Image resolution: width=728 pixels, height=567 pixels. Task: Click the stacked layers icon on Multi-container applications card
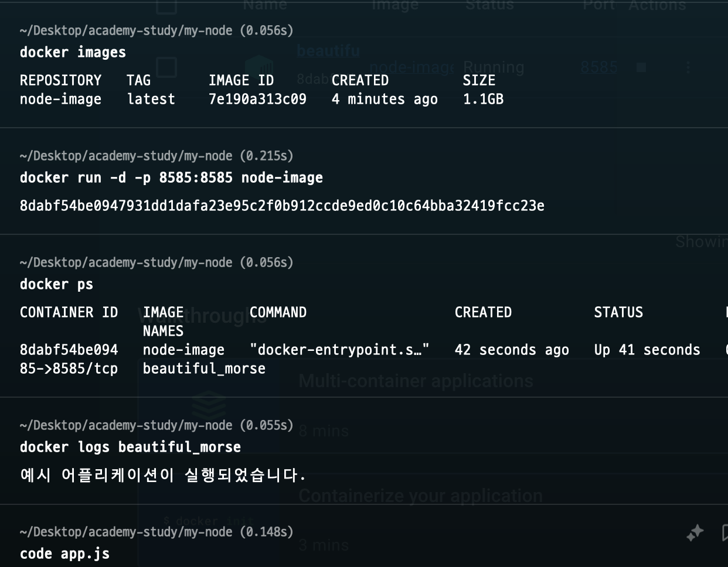pos(208,405)
